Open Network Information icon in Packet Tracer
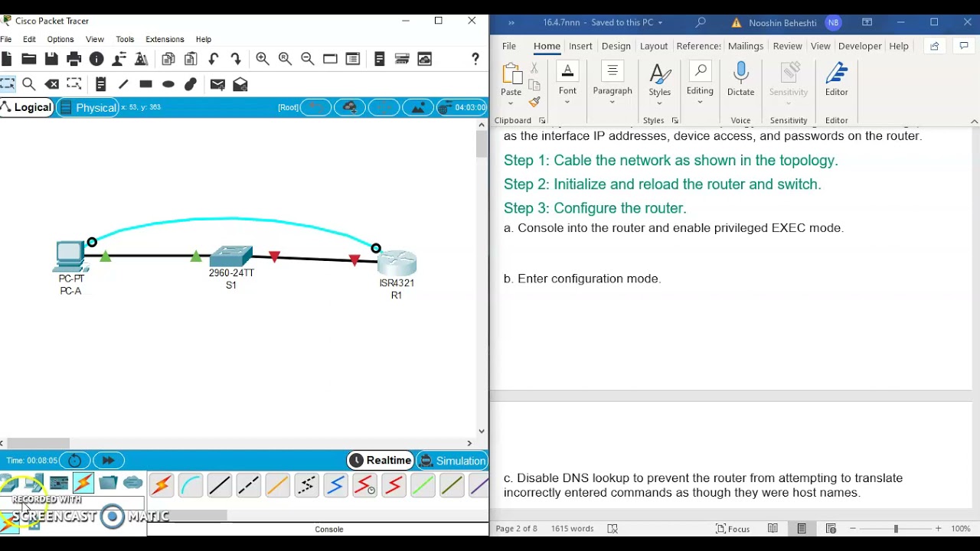The height and width of the screenshot is (551, 980). pos(96,59)
